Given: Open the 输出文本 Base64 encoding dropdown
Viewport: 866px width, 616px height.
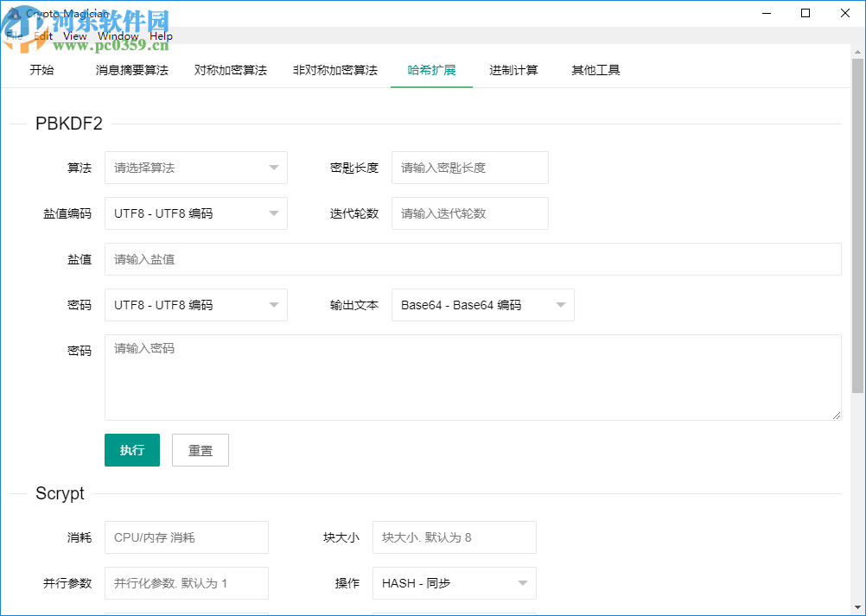Looking at the screenshot, I should coord(482,305).
